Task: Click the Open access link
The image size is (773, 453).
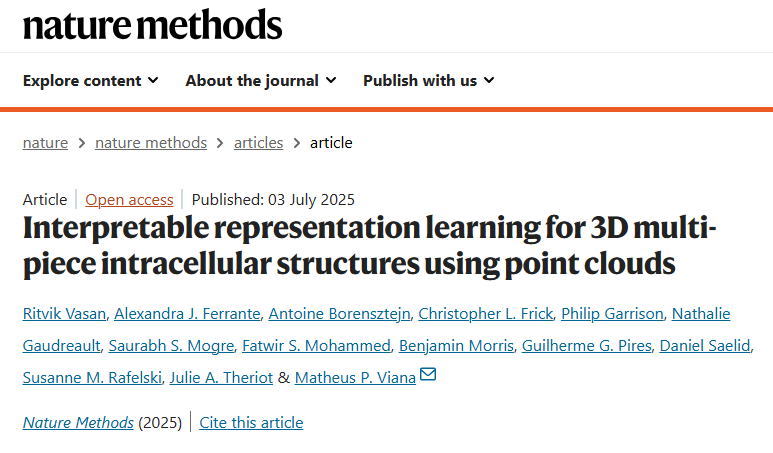Action: [x=129, y=200]
